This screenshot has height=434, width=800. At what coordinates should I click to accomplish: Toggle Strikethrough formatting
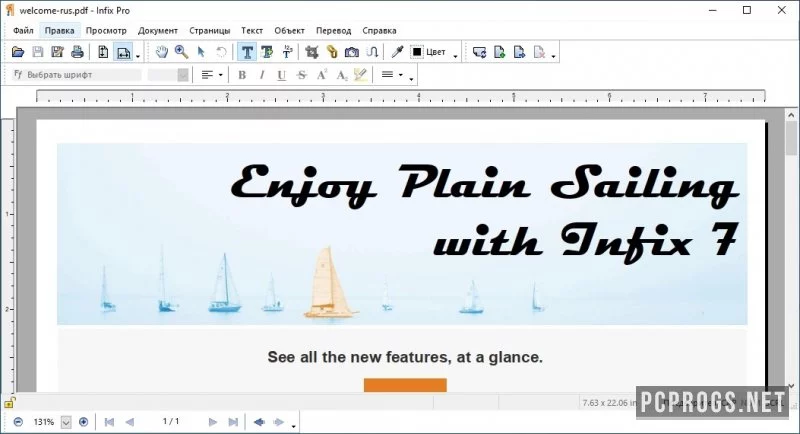pyautogui.click(x=302, y=75)
